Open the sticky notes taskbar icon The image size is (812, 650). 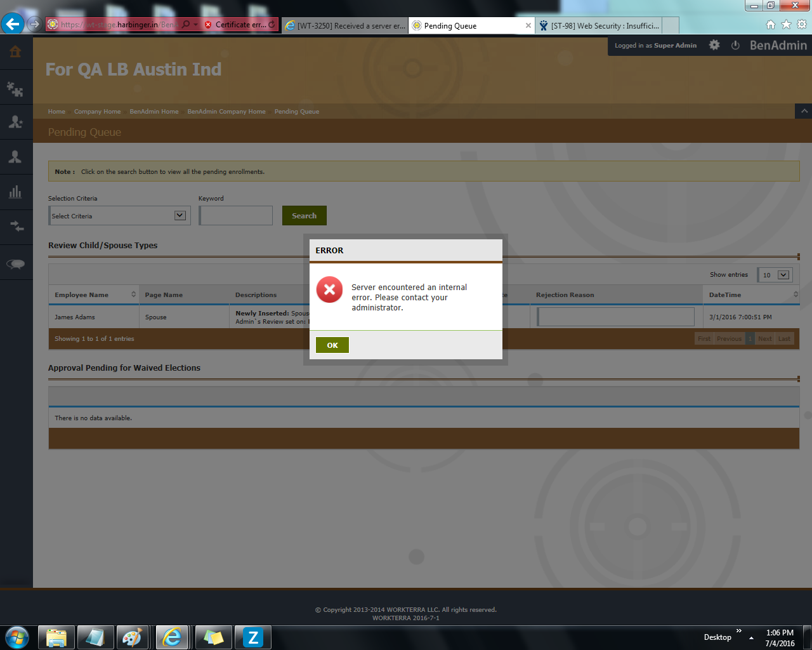[x=214, y=637]
